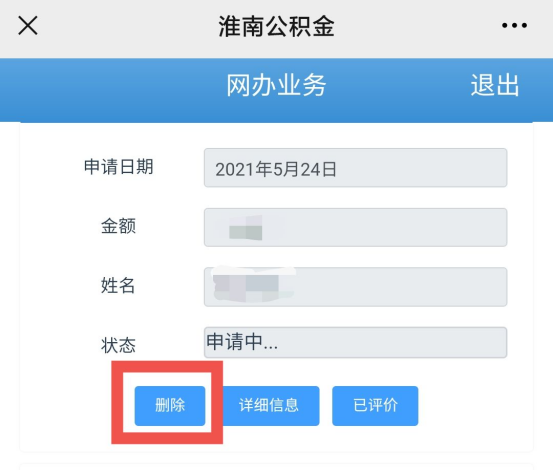Click the 申请日期 label
Screen dimensions: 553x470
118,167
